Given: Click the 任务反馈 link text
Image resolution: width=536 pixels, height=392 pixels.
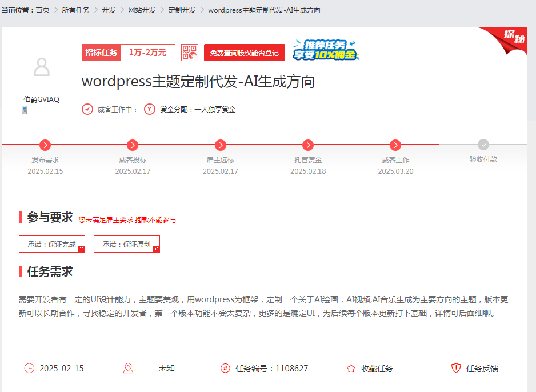Looking at the screenshot, I should [x=482, y=369].
